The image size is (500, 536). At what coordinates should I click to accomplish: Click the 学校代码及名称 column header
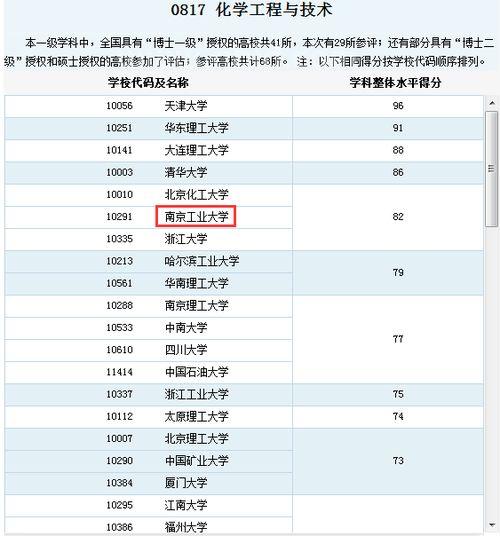pos(148,83)
